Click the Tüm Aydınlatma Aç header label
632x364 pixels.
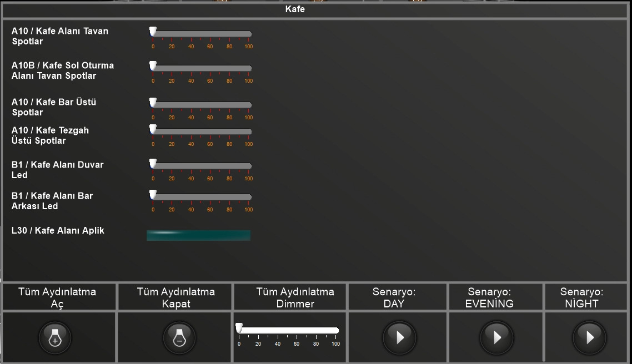(x=57, y=297)
